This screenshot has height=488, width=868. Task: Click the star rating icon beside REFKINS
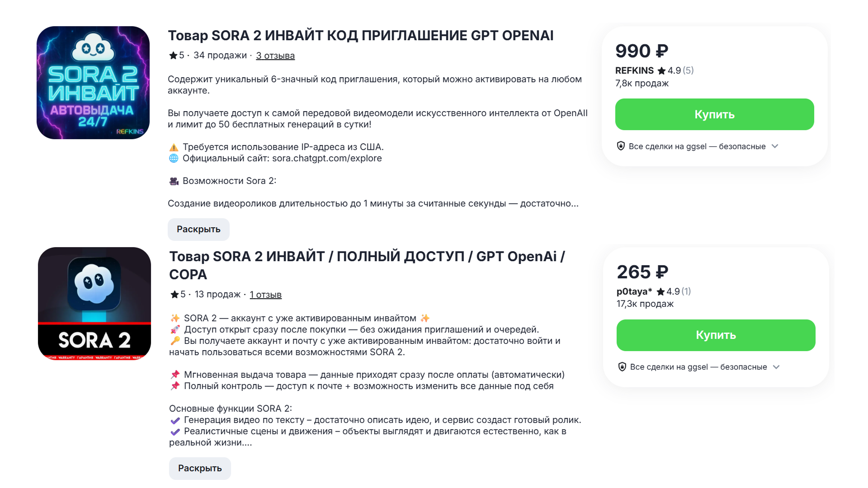coord(662,70)
